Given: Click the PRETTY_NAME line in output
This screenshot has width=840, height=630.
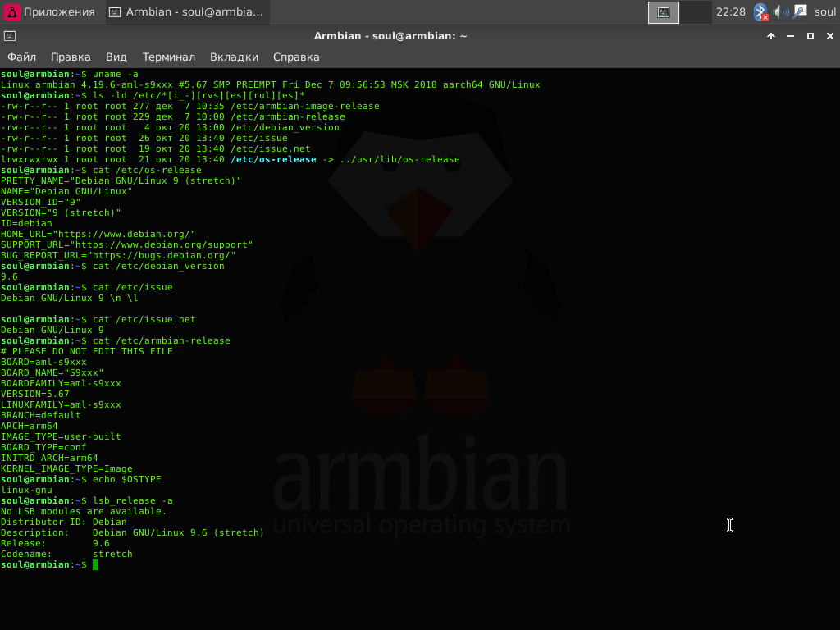Looking at the screenshot, I should 121,180.
